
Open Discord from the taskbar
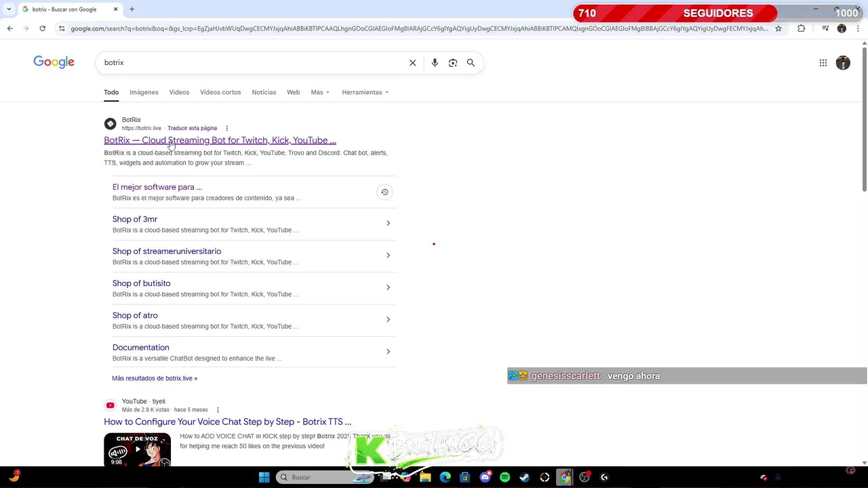click(485, 477)
